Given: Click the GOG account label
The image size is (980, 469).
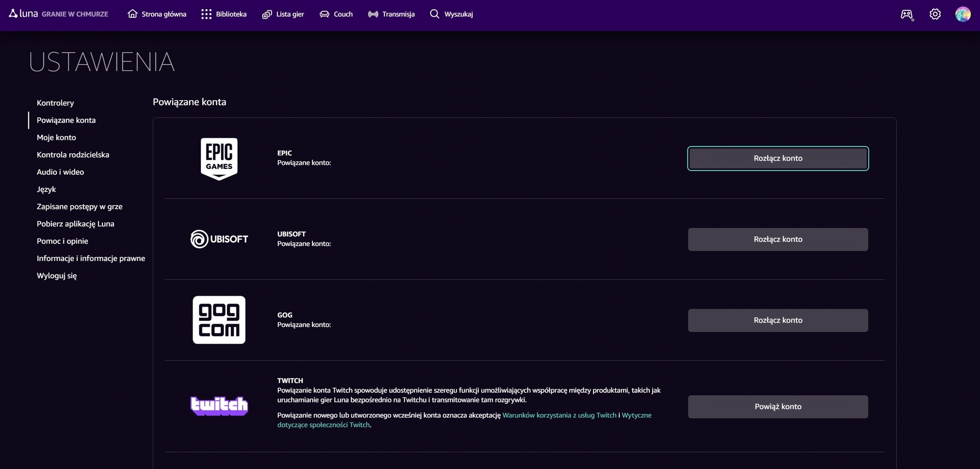Looking at the screenshot, I should tap(285, 315).
